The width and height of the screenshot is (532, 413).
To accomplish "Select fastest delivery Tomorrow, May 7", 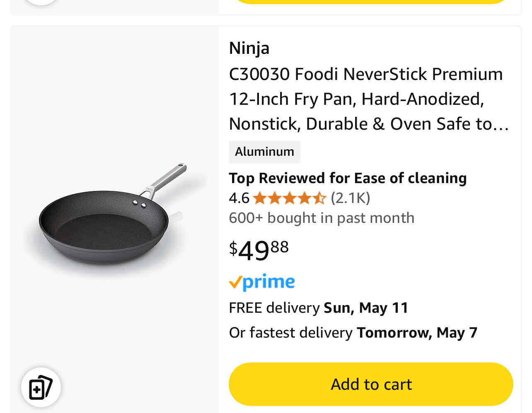I will point(353,333).
